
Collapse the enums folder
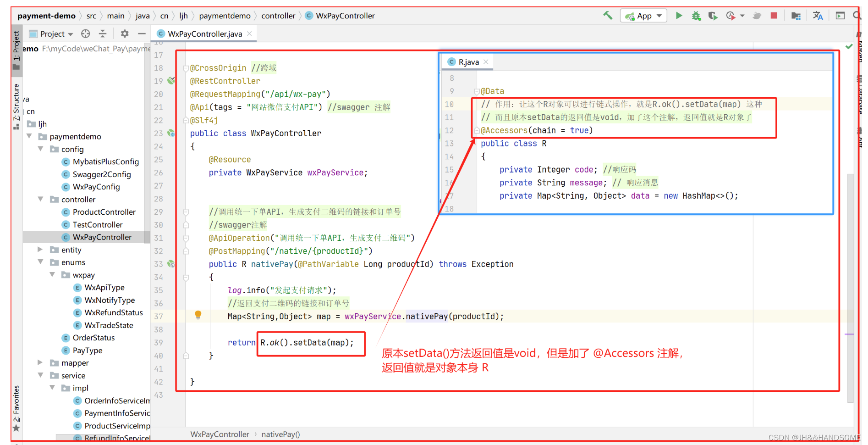pyautogui.click(x=41, y=262)
